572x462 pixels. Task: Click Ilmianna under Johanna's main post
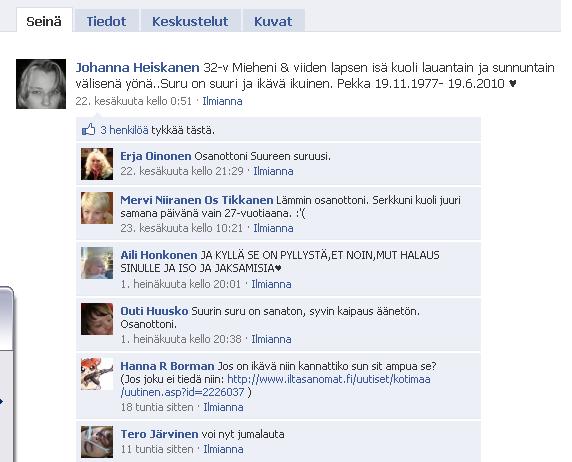click(222, 101)
